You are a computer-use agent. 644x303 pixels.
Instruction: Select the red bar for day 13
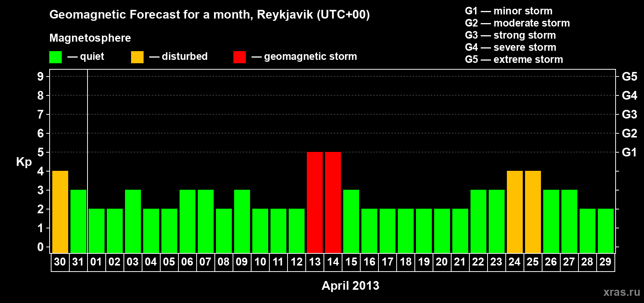pyautogui.click(x=315, y=202)
